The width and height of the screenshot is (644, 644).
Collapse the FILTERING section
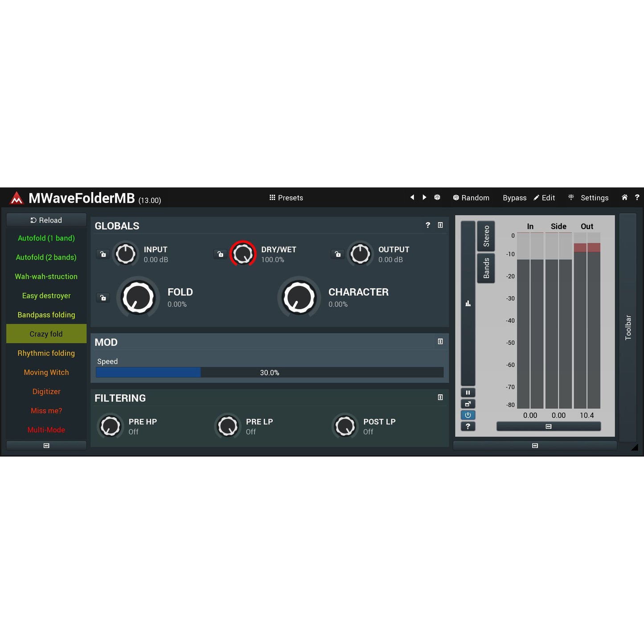click(440, 397)
